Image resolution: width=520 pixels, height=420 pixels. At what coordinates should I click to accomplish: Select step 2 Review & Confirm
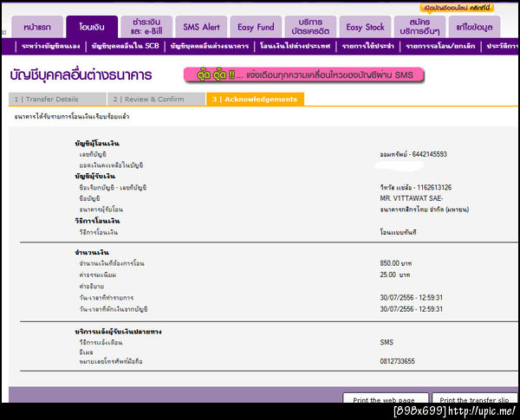(x=156, y=99)
